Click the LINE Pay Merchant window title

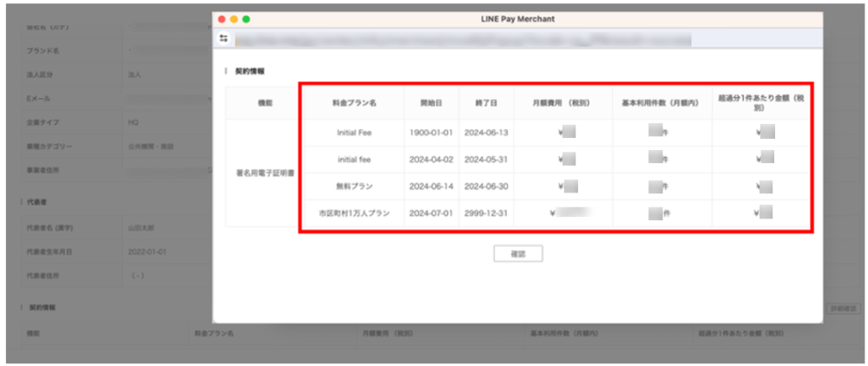[x=516, y=18]
